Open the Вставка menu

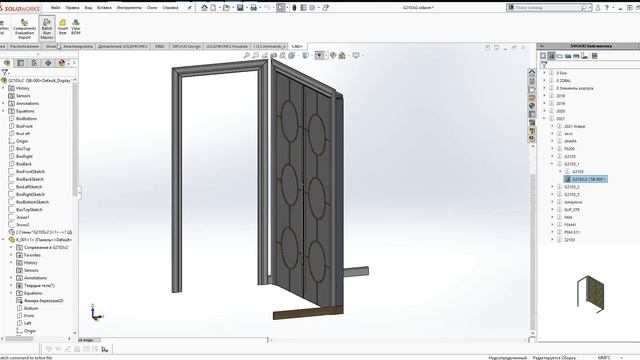point(104,7)
